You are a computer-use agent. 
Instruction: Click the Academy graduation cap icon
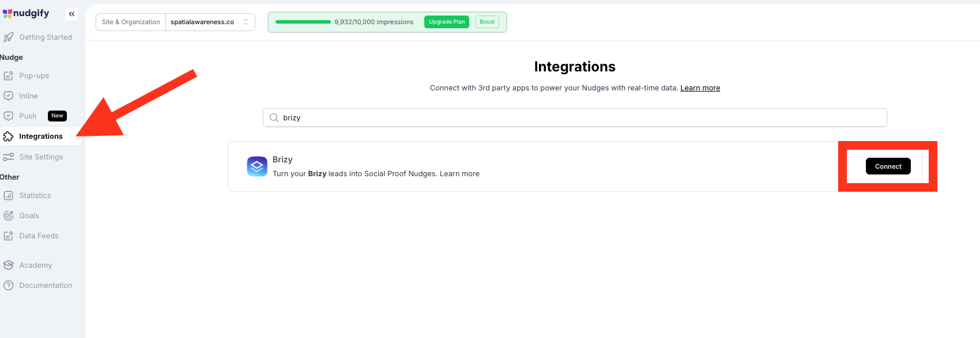tap(9, 265)
